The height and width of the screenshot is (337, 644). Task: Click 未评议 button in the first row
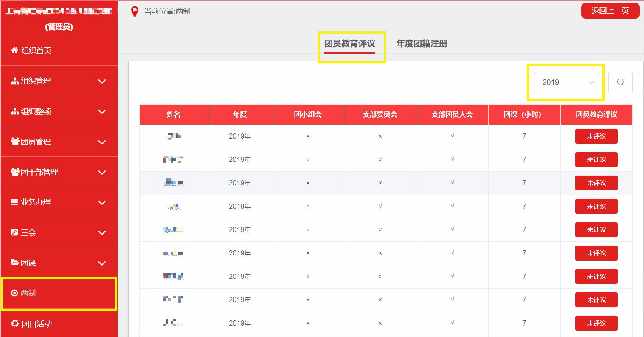596,136
